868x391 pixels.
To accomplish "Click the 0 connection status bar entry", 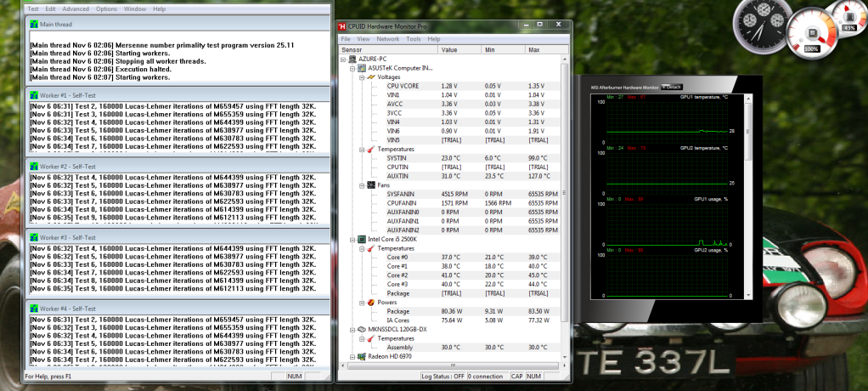I will 488,376.
